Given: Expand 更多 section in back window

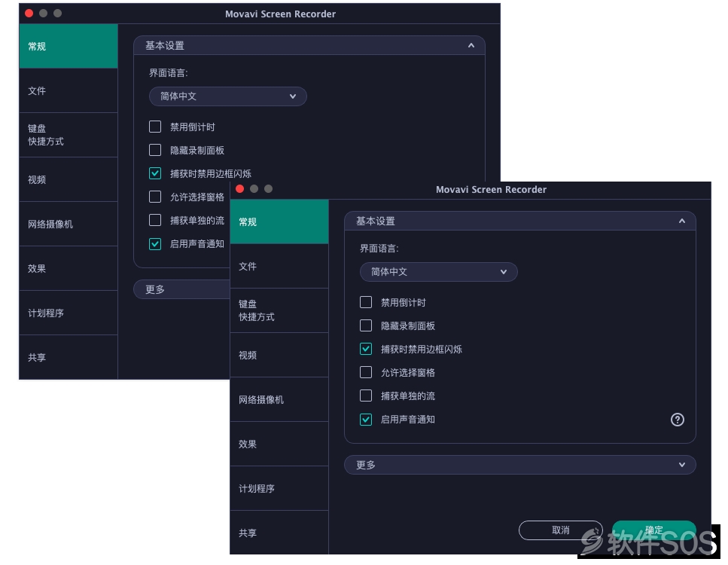Looking at the screenshot, I should (x=181, y=289).
